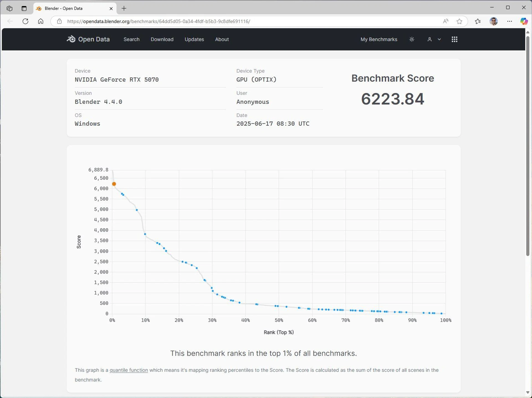Screen dimensions: 532x398
Task: Open the About page
Action: pyautogui.click(x=222, y=39)
